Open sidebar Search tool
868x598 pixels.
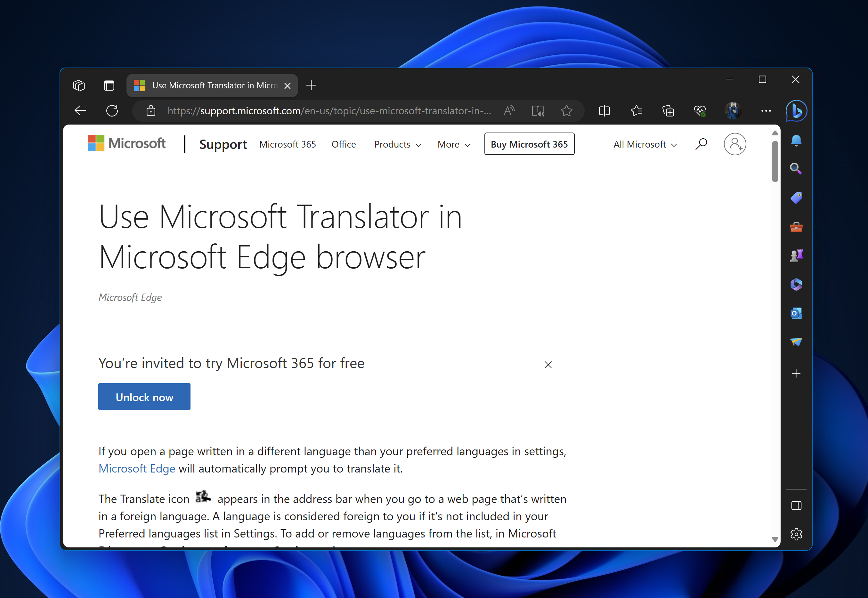tap(796, 169)
